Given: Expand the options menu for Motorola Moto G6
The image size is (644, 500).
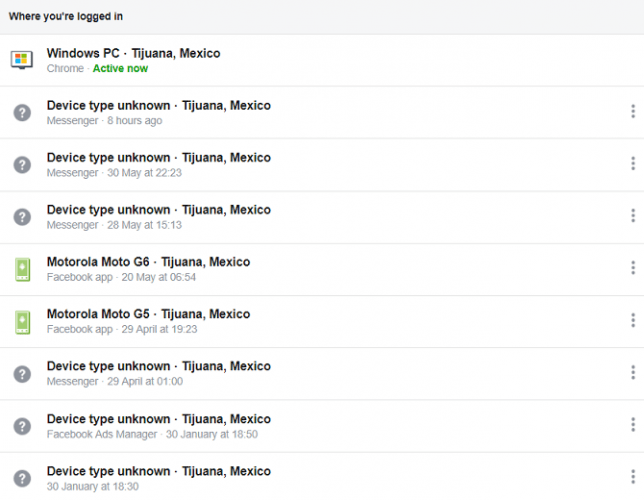Looking at the screenshot, I should tap(633, 268).
